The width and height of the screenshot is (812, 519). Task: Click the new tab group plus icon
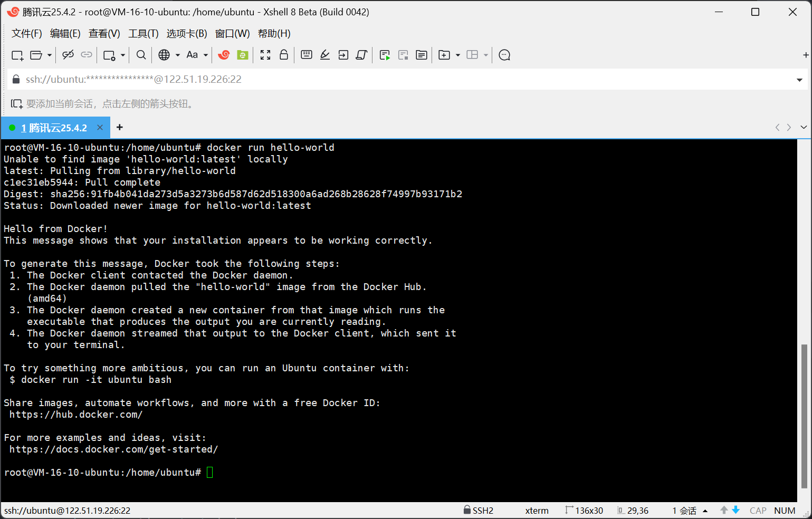point(444,55)
